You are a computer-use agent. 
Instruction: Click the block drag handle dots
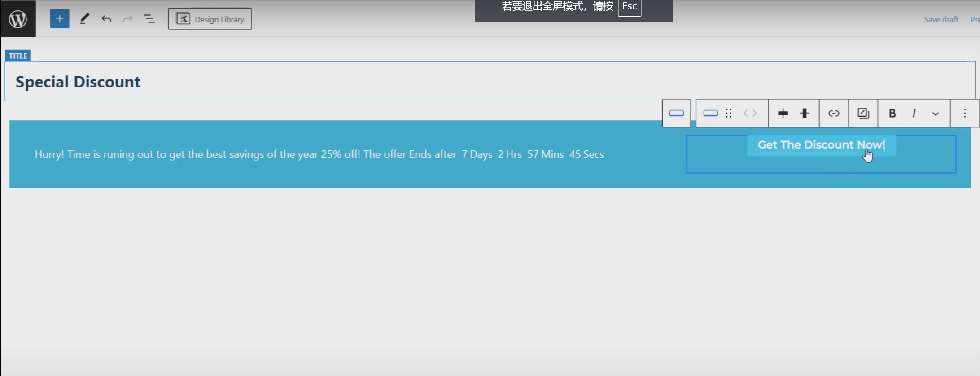tap(729, 113)
